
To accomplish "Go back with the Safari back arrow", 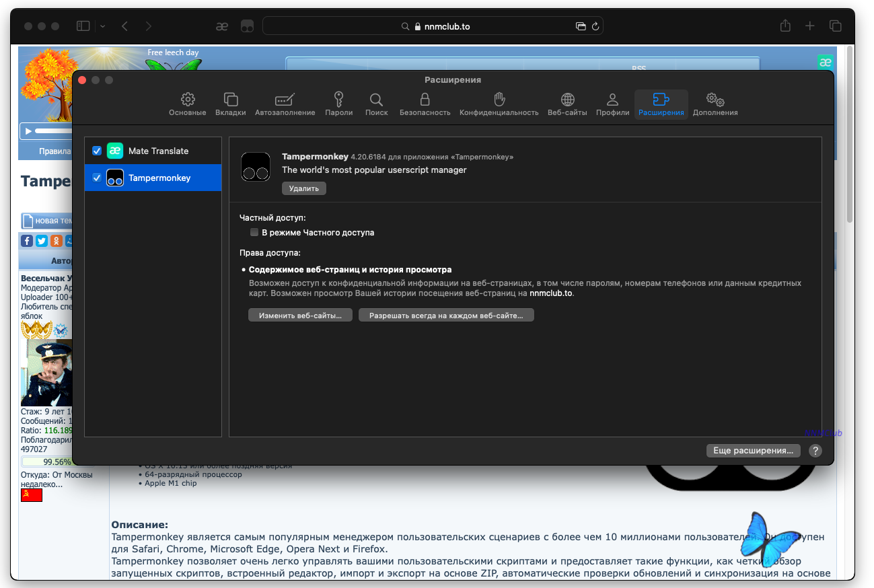I will (x=125, y=26).
